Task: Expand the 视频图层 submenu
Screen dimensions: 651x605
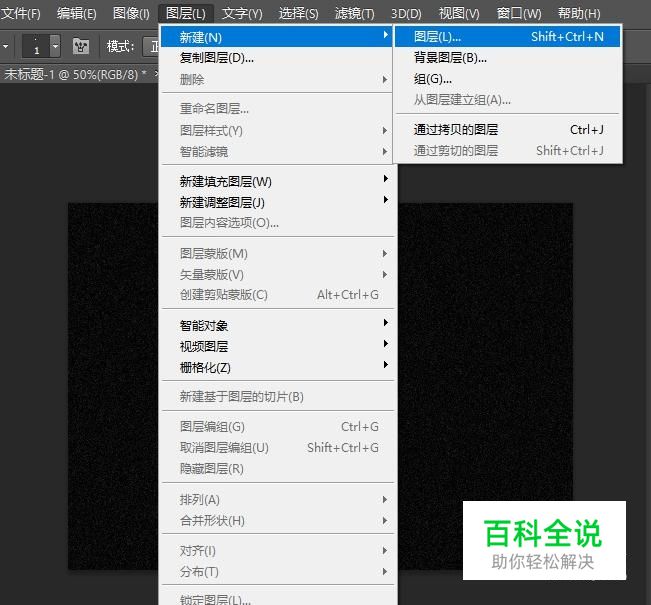Action: (277, 346)
